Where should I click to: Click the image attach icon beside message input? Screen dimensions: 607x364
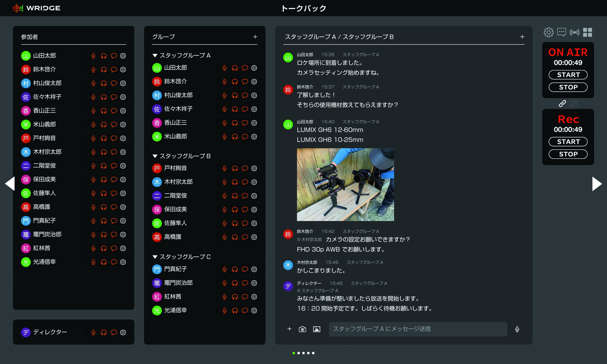click(x=316, y=329)
